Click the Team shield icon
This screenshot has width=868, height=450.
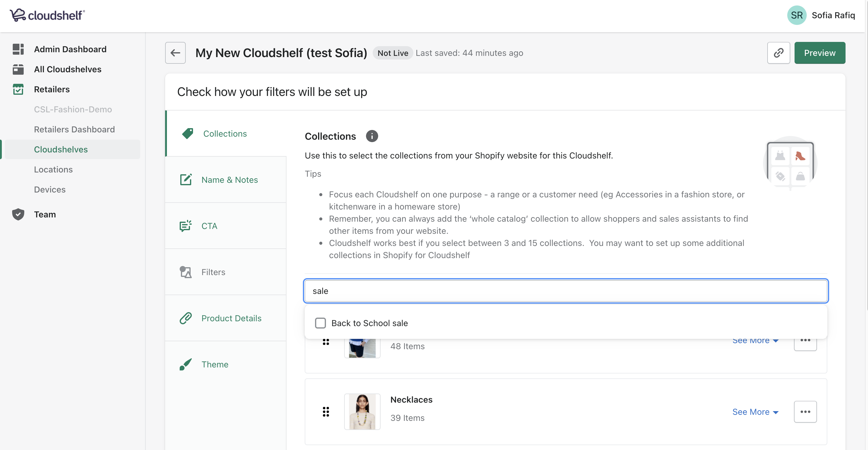tap(18, 214)
